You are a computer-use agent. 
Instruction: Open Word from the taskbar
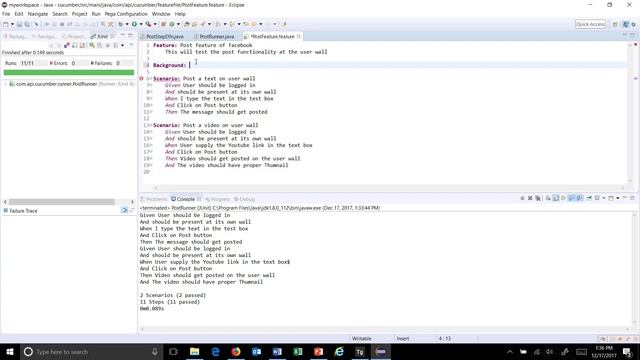tap(277, 351)
